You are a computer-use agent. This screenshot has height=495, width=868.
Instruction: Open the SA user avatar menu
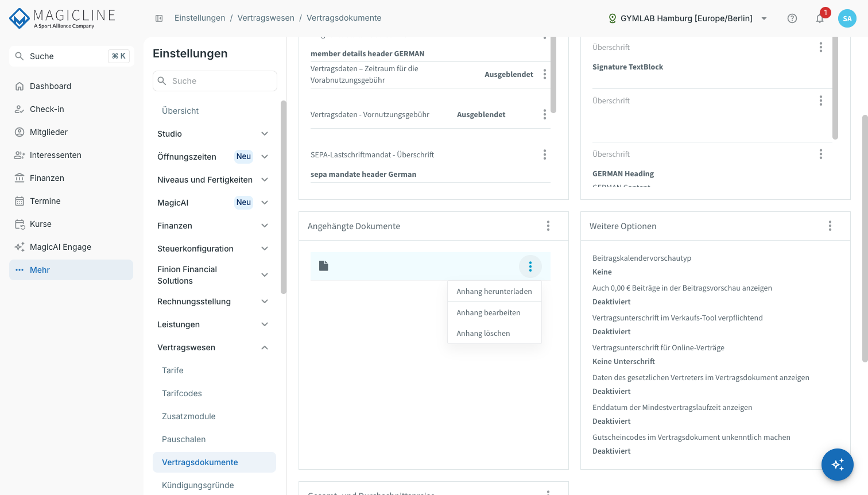coord(847,18)
